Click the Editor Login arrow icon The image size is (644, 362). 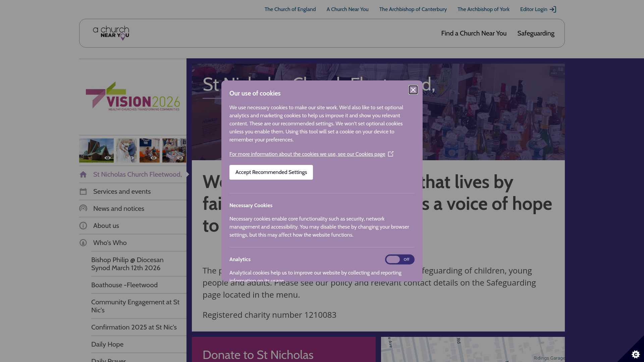pos(553,9)
